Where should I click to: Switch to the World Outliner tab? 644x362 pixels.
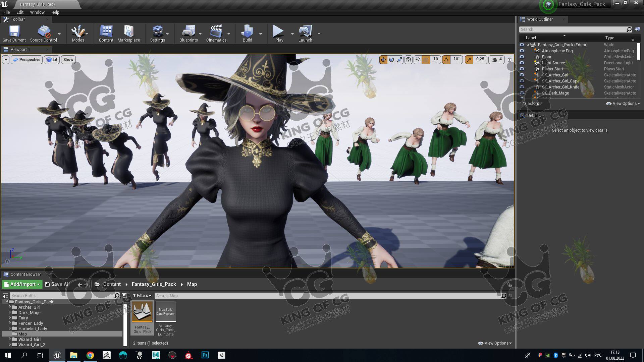pyautogui.click(x=539, y=19)
